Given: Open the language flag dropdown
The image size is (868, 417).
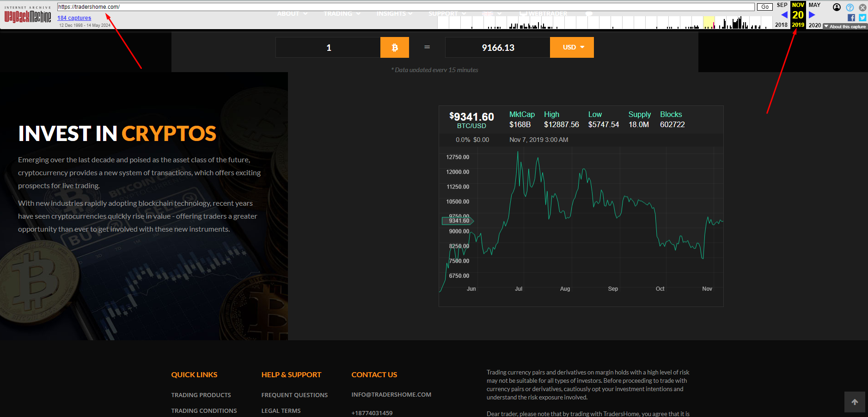Looking at the screenshot, I should (492, 14).
